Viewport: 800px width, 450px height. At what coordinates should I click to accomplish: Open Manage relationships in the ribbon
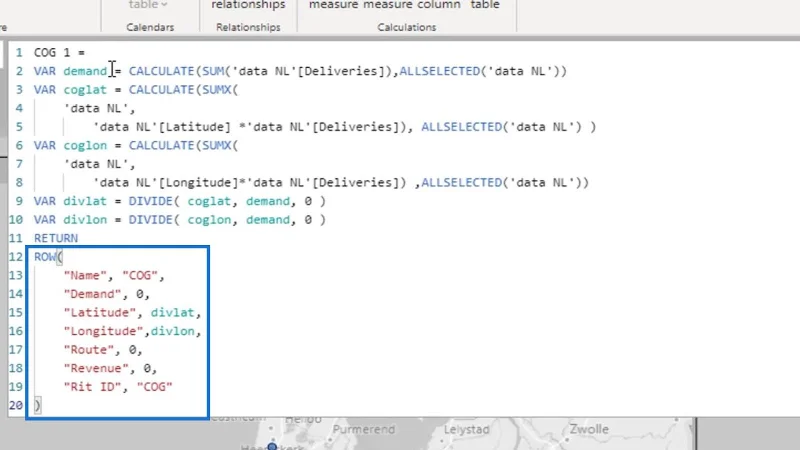(248, 5)
